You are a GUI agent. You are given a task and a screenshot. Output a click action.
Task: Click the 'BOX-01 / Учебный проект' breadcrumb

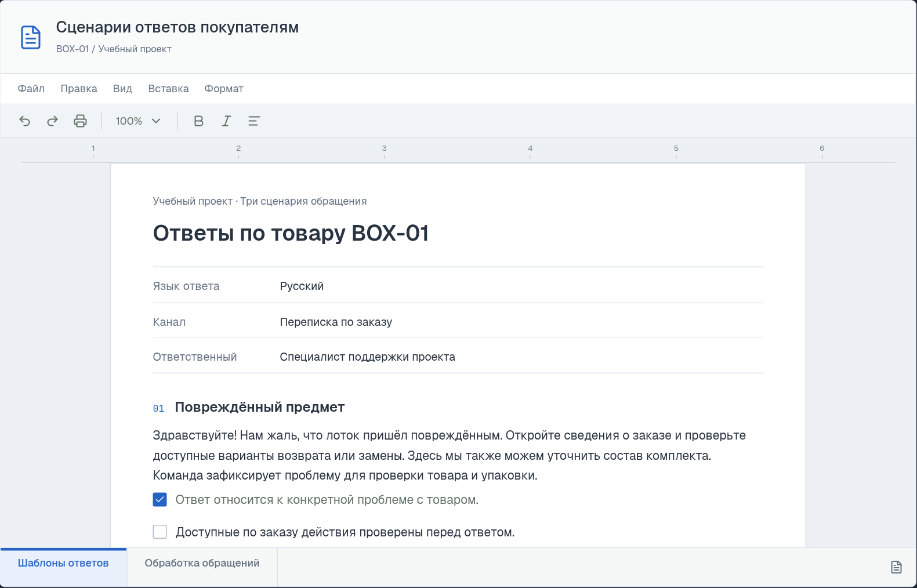point(114,49)
